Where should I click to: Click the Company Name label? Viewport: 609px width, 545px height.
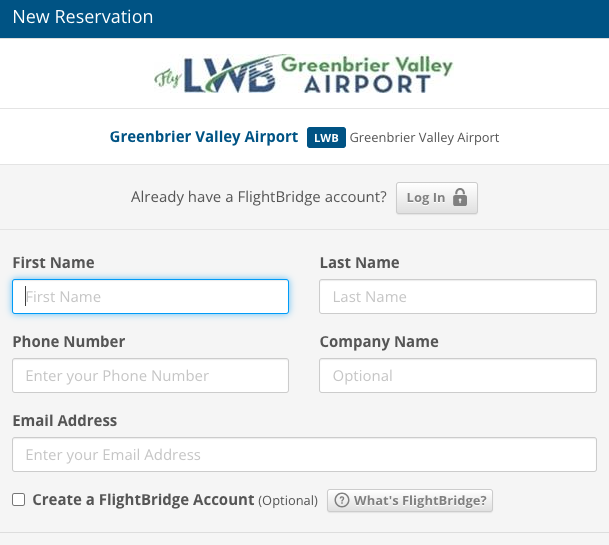pyautogui.click(x=379, y=341)
